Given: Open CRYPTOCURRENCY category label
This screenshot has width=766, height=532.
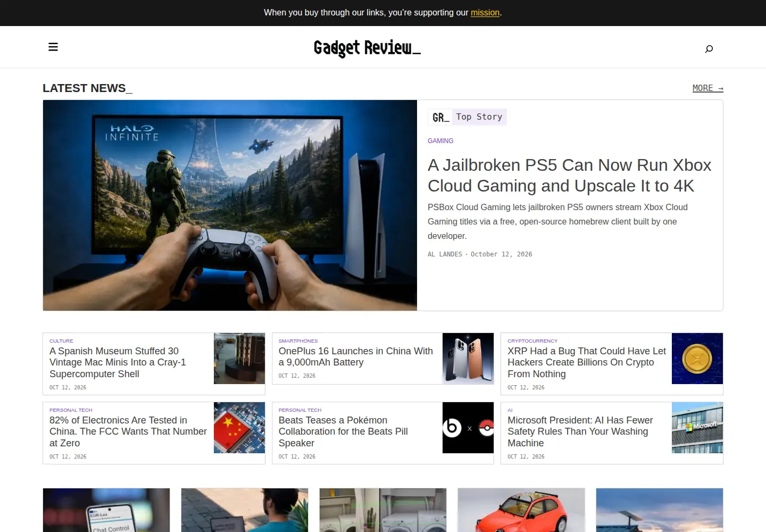Looking at the screenshot, I should (x=532, y=341).
